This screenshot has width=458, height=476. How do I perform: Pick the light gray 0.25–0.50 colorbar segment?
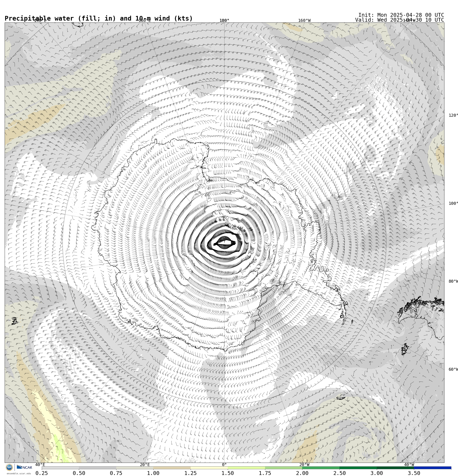tap(60, 468)
